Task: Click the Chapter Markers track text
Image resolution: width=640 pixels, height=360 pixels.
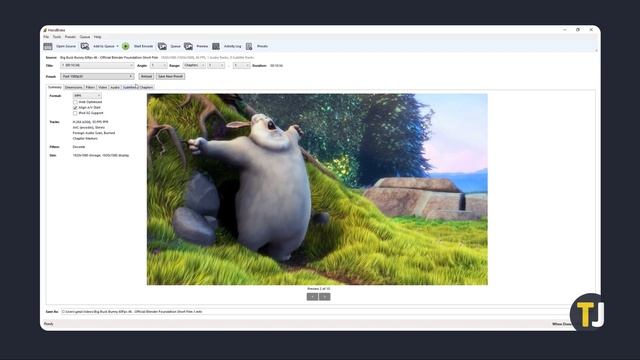Action: coord(85,139)
